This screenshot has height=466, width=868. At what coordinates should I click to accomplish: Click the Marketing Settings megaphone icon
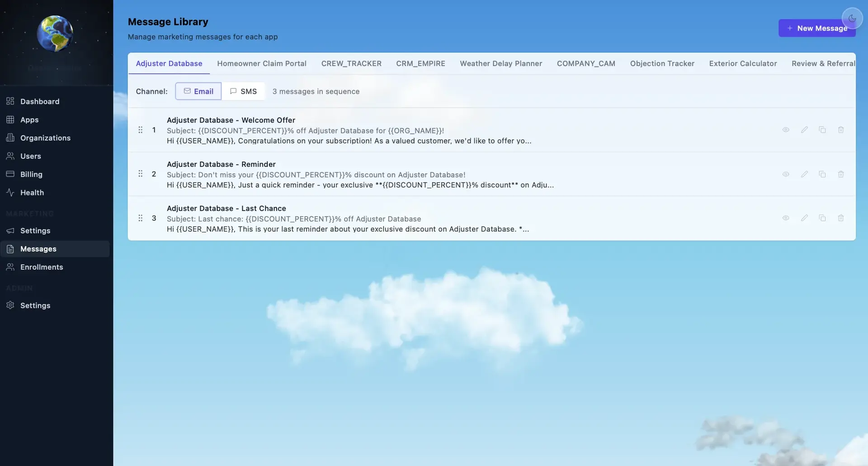[10, 231]
